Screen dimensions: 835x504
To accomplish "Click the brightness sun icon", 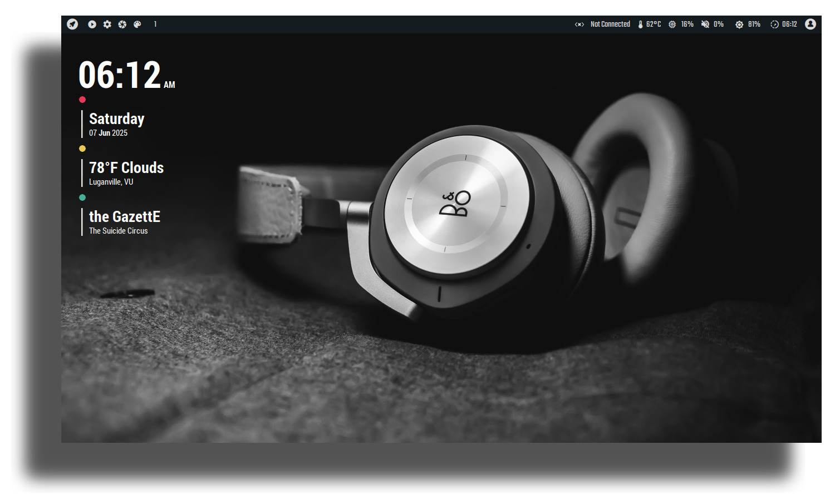I will pyautogui.click(x=739, y=24).
